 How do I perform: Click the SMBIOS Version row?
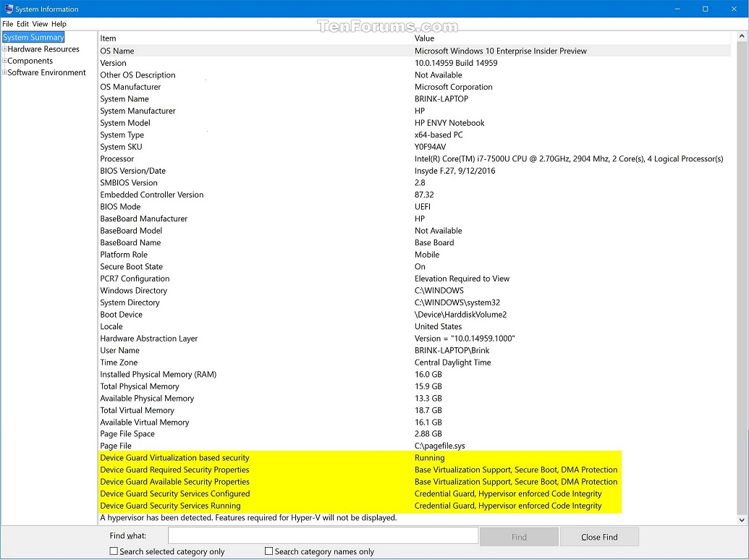point(415,182)
